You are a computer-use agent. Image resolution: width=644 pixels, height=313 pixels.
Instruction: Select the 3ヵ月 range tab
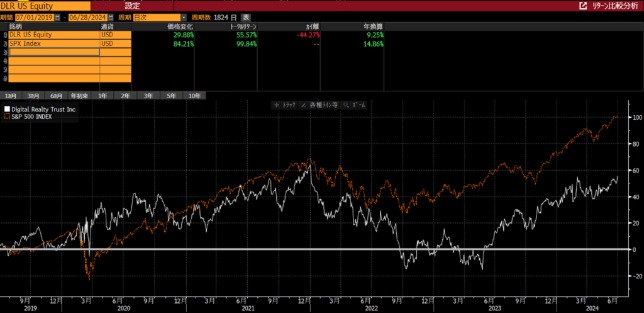point(33,96)
